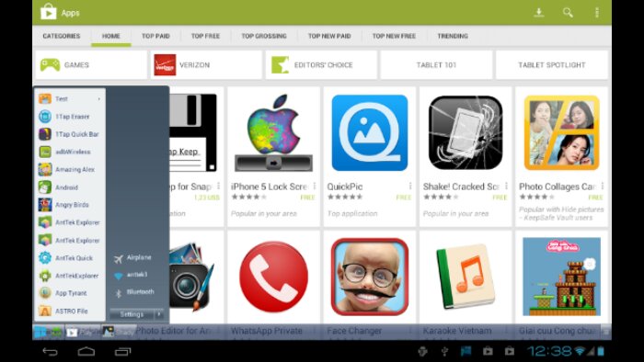Open Photo Collages app thumbnail
Image resolution: width=644 pixels, height=362 pixels.
(x=561, y=133)
